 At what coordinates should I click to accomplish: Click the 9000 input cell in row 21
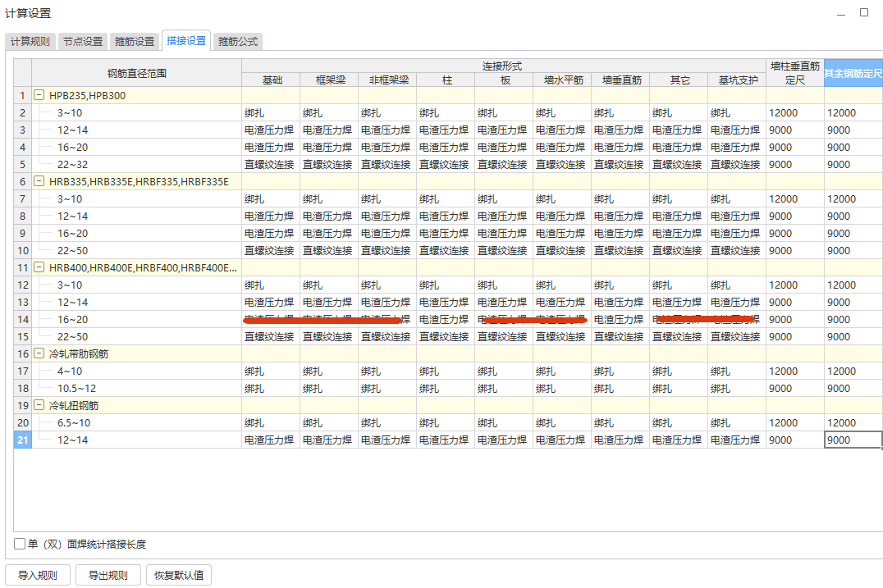[853, 440]
